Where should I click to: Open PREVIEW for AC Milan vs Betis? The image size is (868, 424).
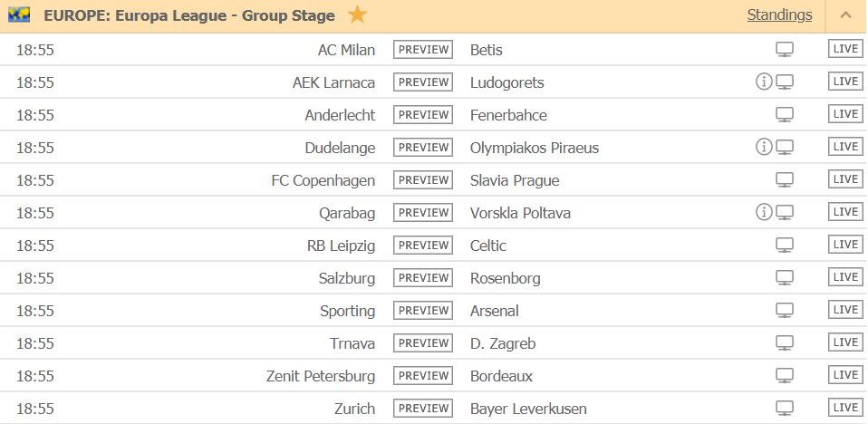[x=423, y=50]
